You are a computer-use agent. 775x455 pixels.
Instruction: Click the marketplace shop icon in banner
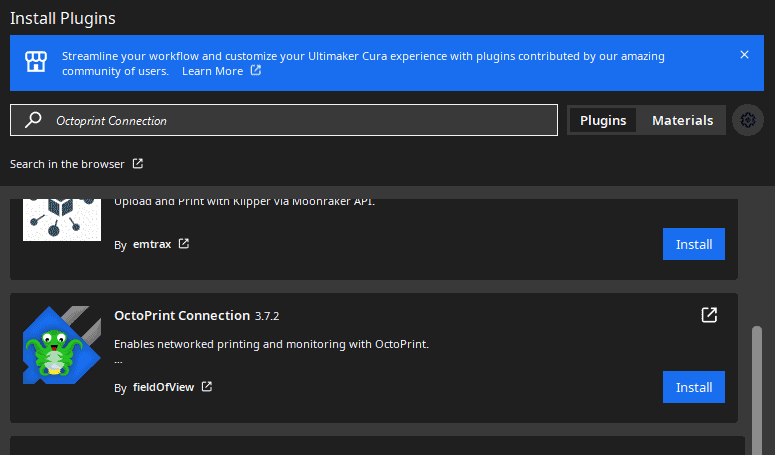(x=36, y=62)
